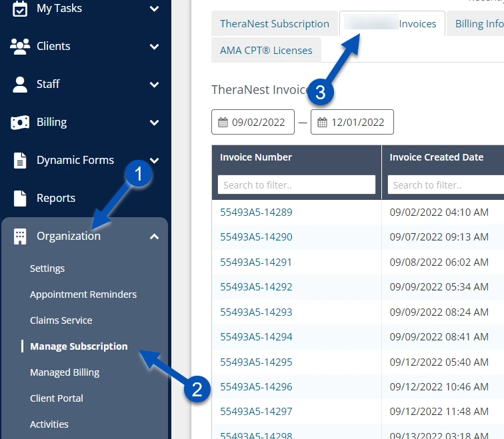Open invoice 55493A5-14296
This screenshot has height=439, width=504.
(256, 387)
